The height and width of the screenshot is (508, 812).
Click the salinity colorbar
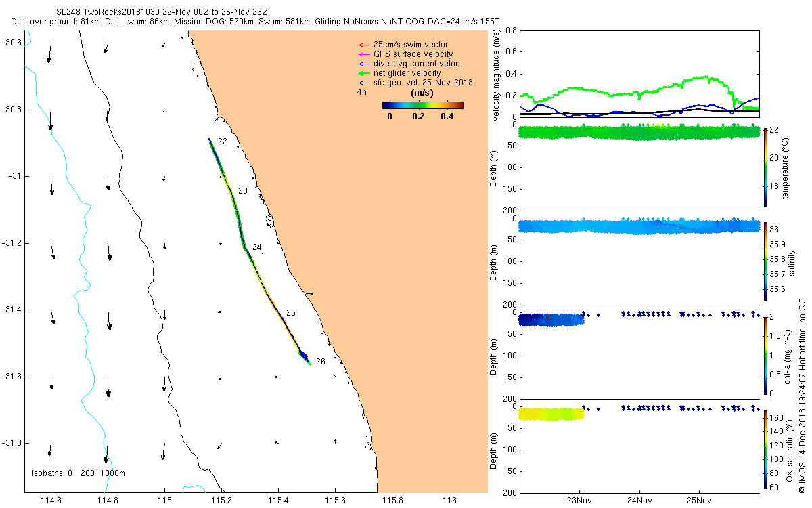click(765, 261)
